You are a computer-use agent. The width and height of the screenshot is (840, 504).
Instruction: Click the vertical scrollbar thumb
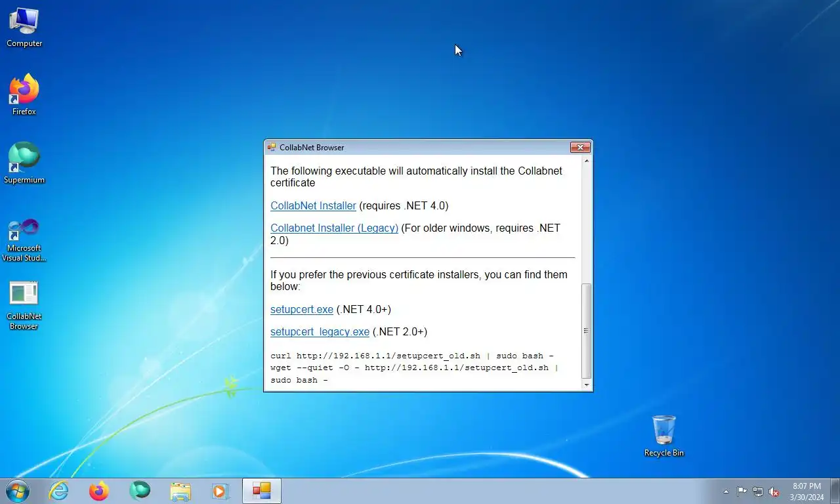pos(586,331)
